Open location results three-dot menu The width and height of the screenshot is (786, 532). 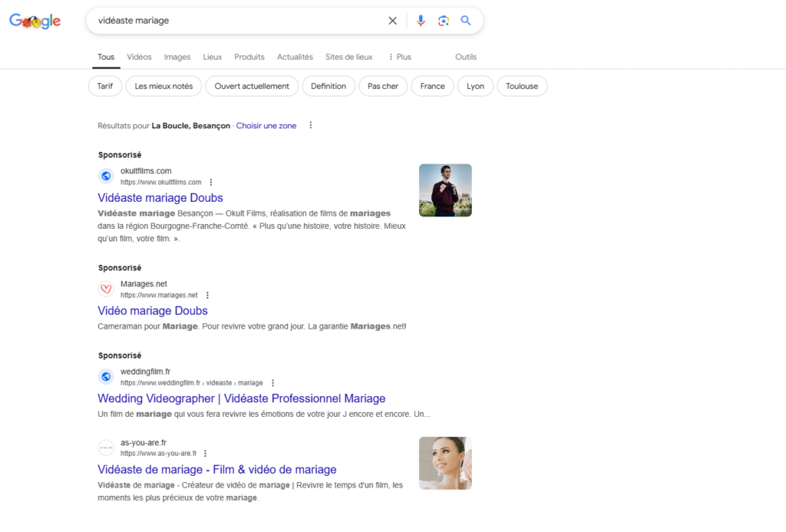(x=311, y=125)
